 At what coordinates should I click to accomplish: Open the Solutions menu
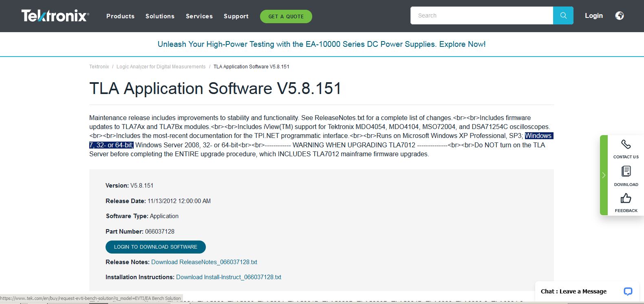[x=160, y=16]
